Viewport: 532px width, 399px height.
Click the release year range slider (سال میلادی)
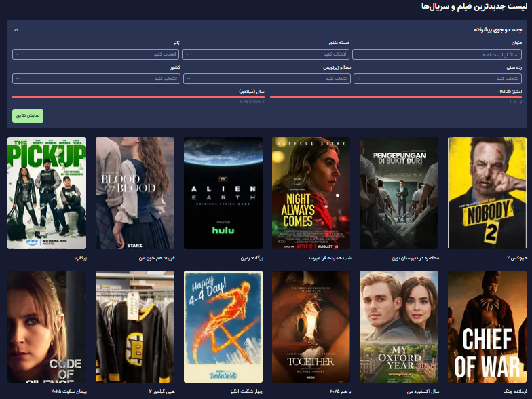pos(138,98)
